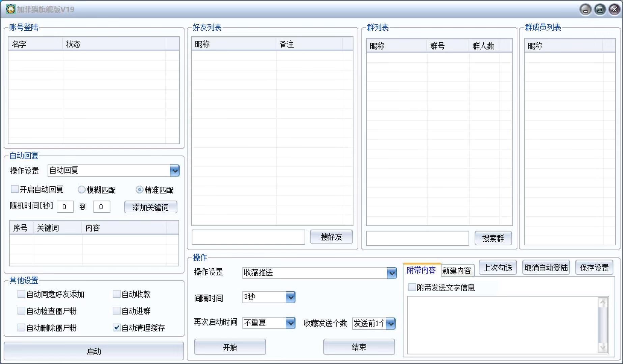The height and width of the screenshot is (364, 623).
Task: Click 昵称 column header in 群成员列表
Action: click(564, 46)
